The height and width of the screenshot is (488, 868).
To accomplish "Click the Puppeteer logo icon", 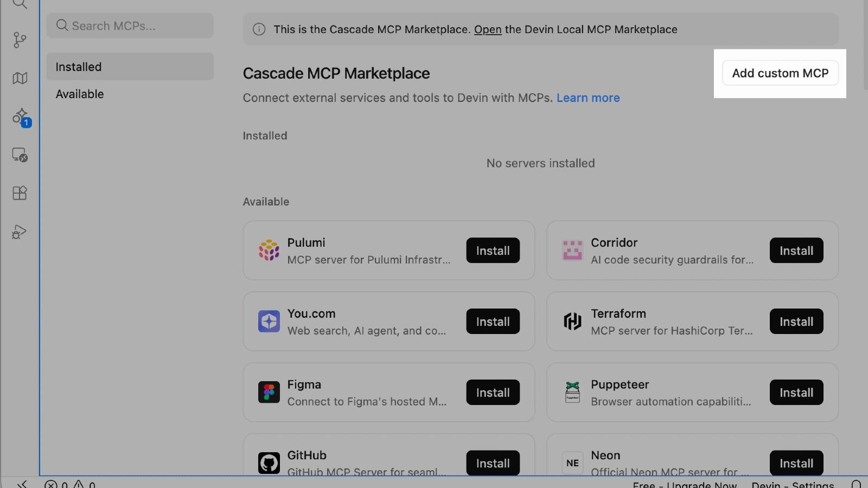I will point(572,393).
